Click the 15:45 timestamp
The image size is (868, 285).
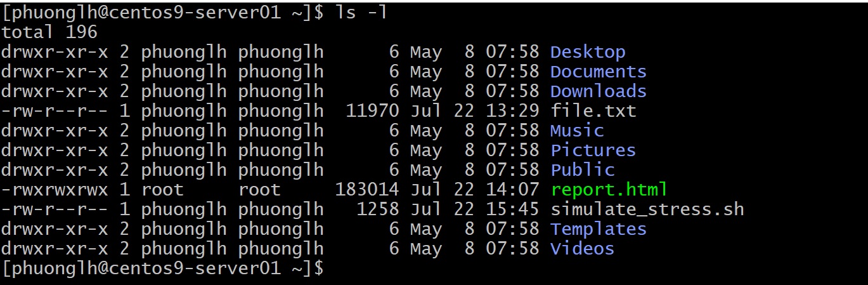coord(512,209)
